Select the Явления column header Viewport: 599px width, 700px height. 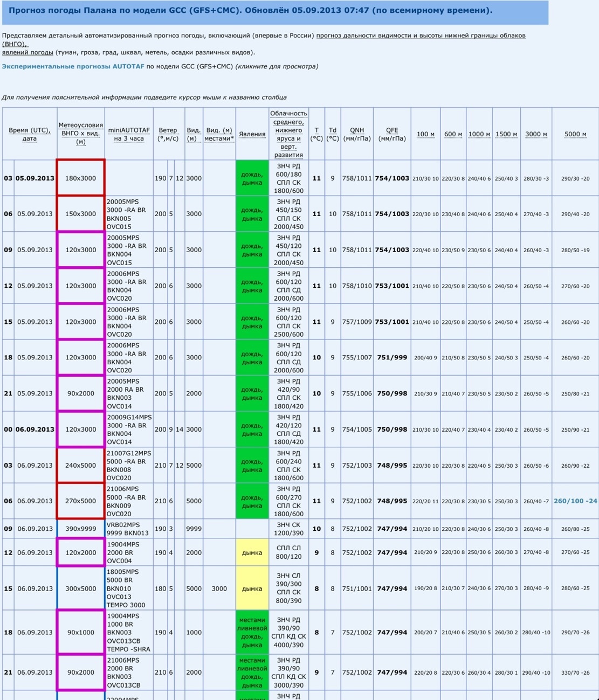click(252, 134)
